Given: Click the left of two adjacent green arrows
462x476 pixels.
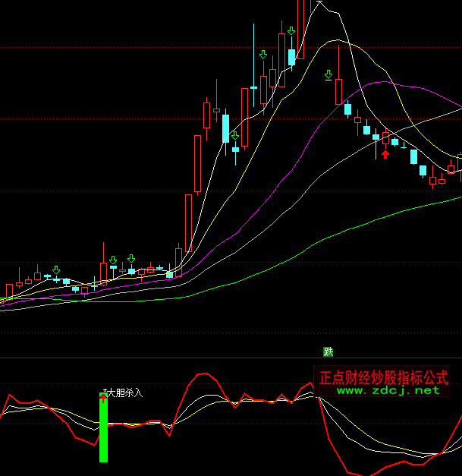Looking at the screenshot, I should coord(113,260).
